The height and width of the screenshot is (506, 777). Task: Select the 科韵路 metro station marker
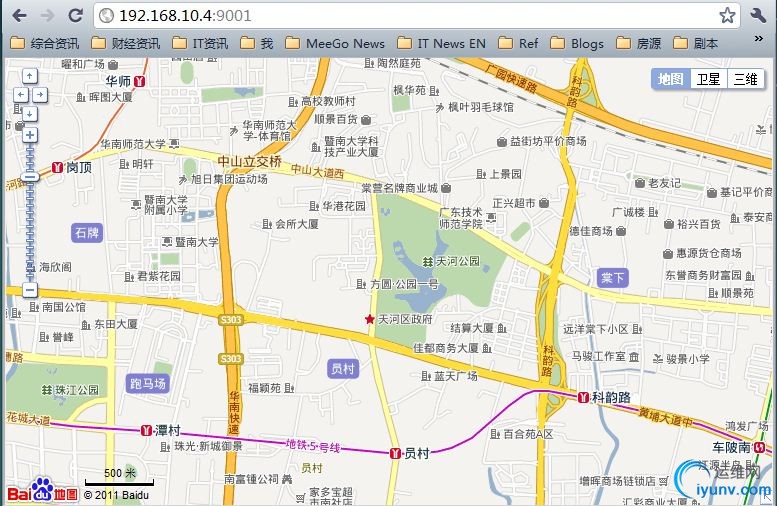(x=584, y=397)
